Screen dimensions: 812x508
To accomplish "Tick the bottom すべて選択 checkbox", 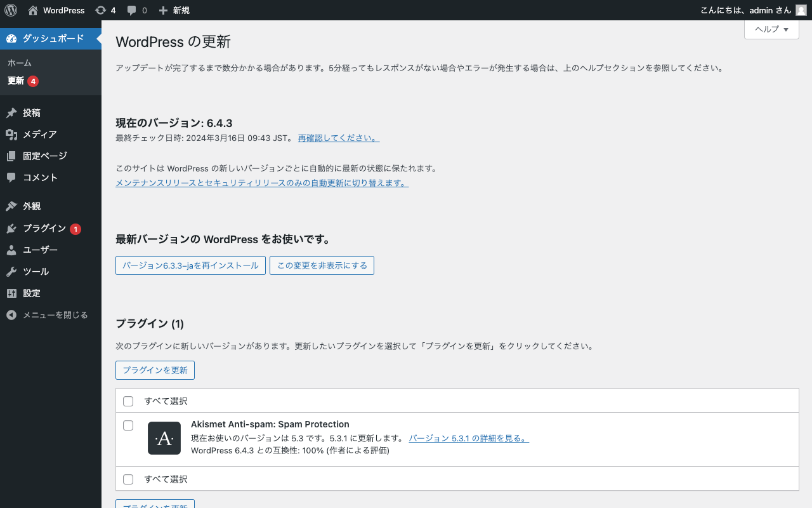I will 128,479.
